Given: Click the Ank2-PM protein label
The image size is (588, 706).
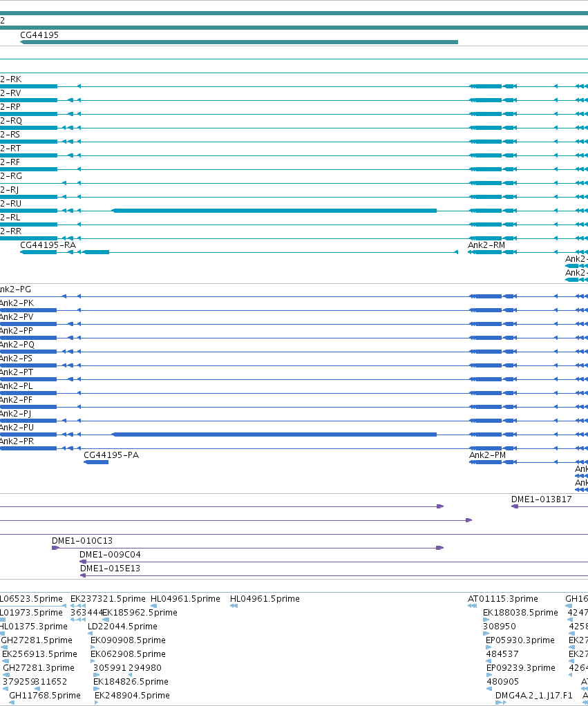Looking at the screenshot, I should (487, 455).
